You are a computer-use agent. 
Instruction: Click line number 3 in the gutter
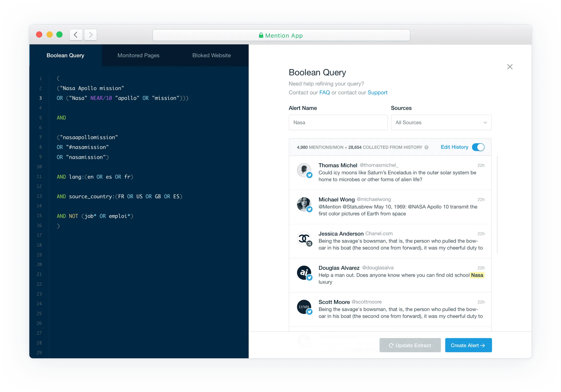pos(40,98)
